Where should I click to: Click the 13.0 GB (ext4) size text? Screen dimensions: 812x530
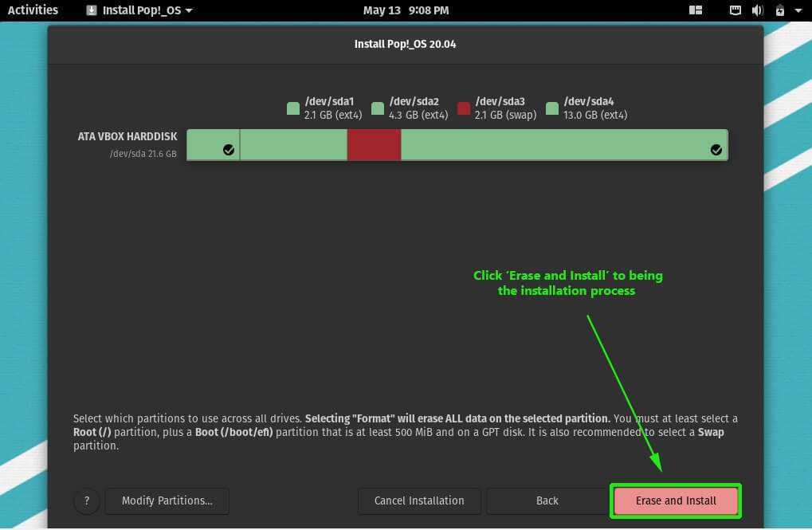tap(595, 115)
